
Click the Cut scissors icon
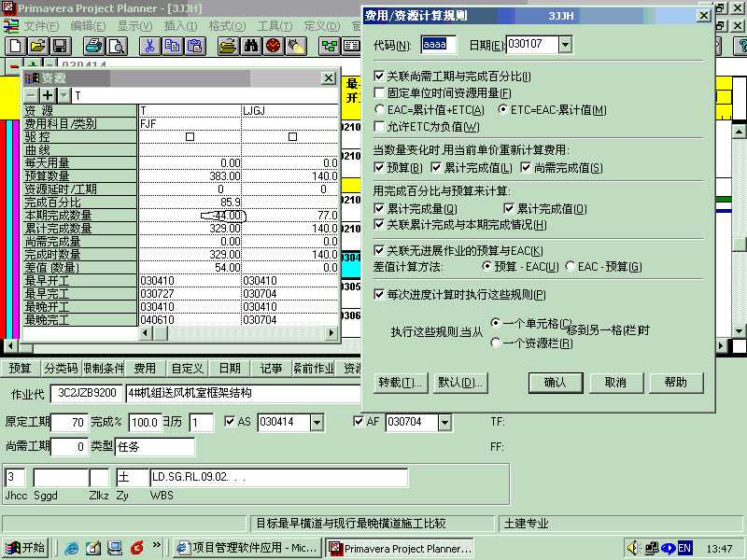149,46
